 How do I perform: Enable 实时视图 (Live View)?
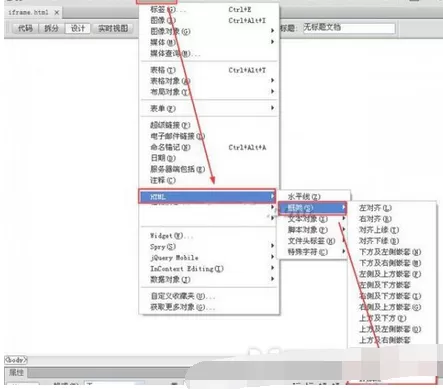pos(113,28)
